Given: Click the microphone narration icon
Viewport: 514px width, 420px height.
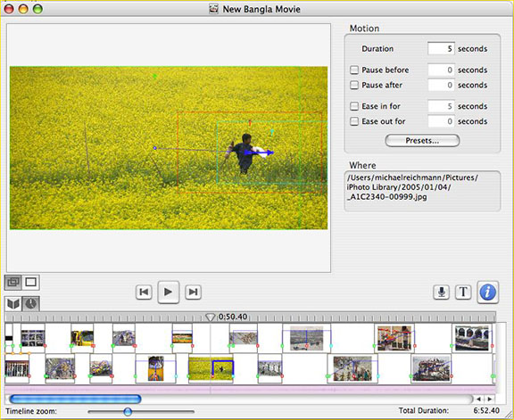Looking at the screenshot, I should click(x=441, y=292).
